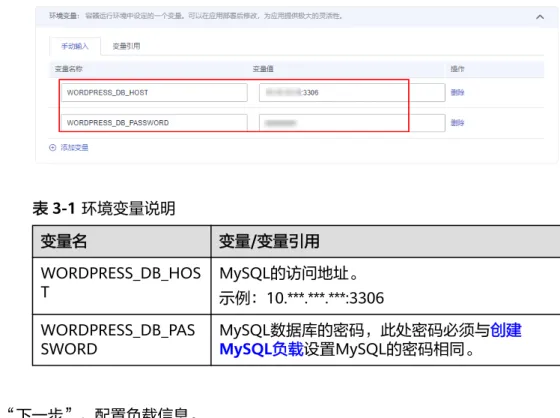
Task: Select the 操作 column header
Action: [x=457, y=69]
